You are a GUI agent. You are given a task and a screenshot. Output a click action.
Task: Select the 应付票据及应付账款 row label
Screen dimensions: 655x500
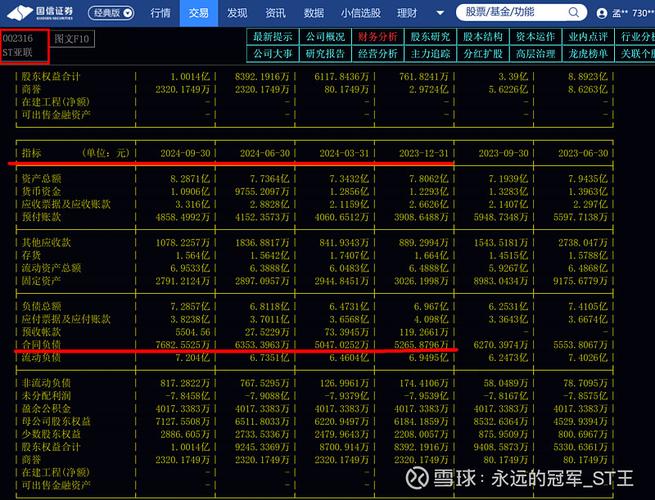66,319
